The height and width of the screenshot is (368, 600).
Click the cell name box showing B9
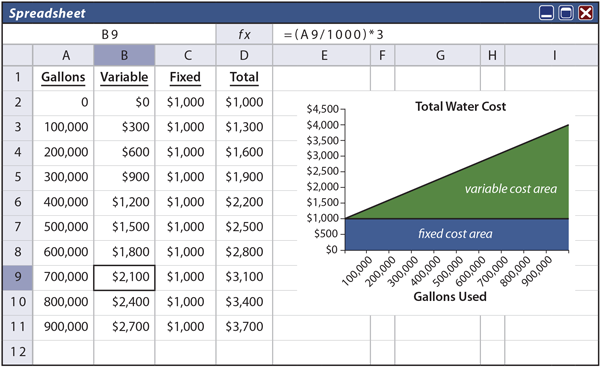(109, 34)
